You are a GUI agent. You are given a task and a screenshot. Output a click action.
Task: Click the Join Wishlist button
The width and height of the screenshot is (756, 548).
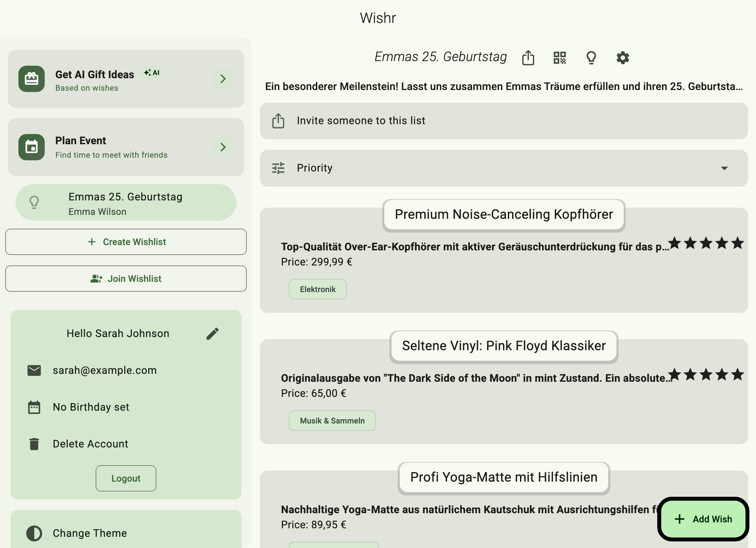pyautogui.click(x=126, y=279)
